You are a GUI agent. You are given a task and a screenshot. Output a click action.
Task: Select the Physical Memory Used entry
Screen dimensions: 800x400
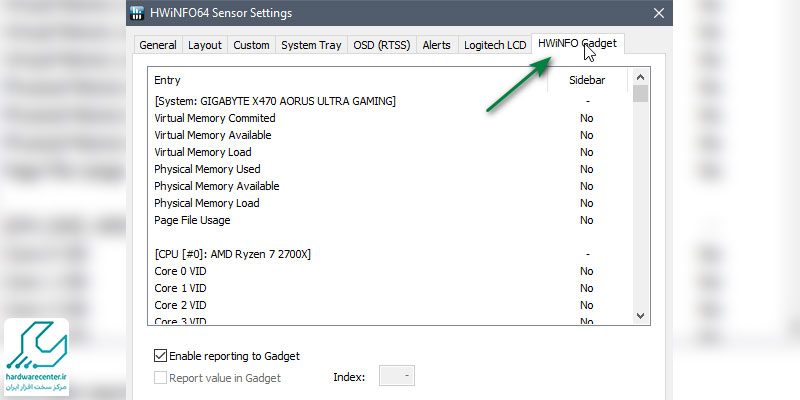[390, 169]
